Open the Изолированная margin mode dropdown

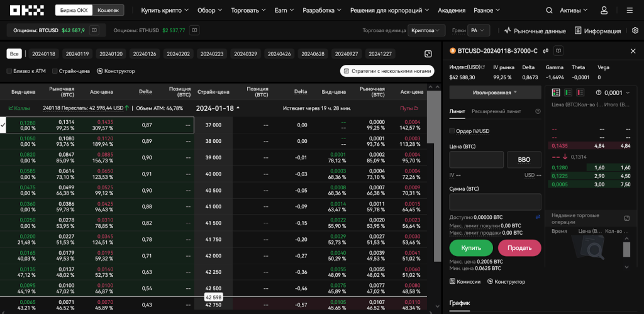click(x=495, y=92)
